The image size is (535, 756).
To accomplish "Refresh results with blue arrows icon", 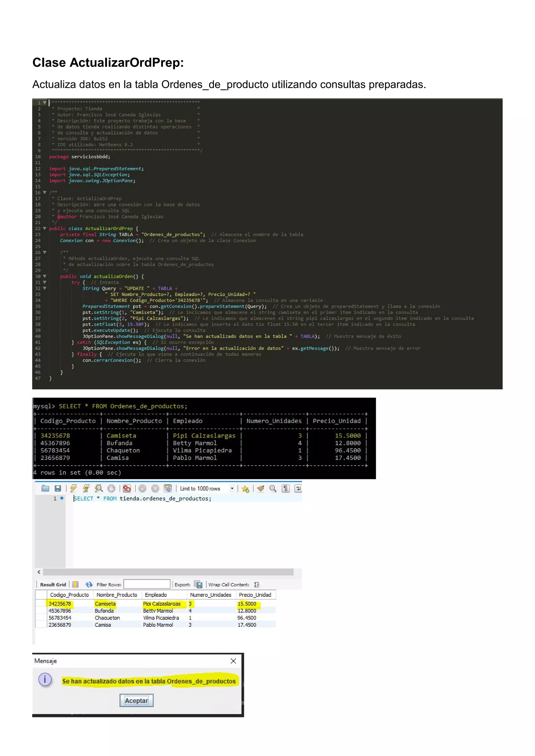I will (89, 584).
